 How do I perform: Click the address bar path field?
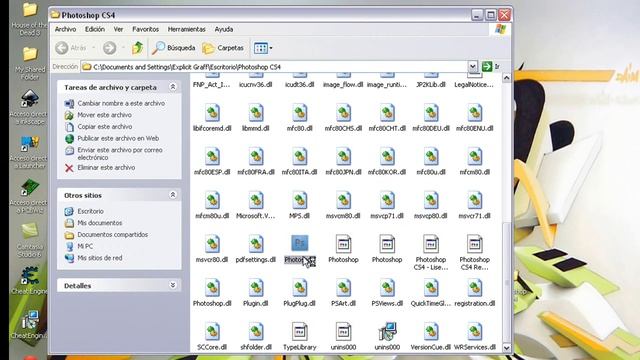click(274, 67)
